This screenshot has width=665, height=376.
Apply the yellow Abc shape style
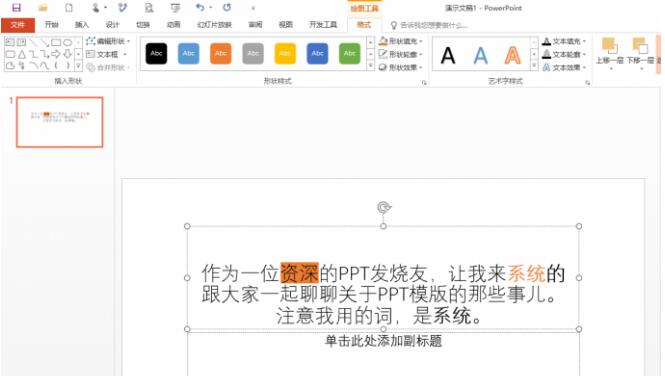point(285,53)
